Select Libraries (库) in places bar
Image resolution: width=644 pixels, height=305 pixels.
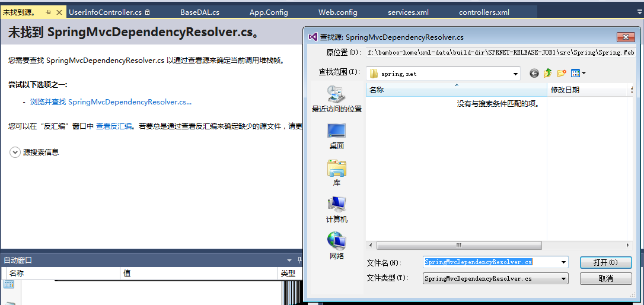[x=337, y=173]
